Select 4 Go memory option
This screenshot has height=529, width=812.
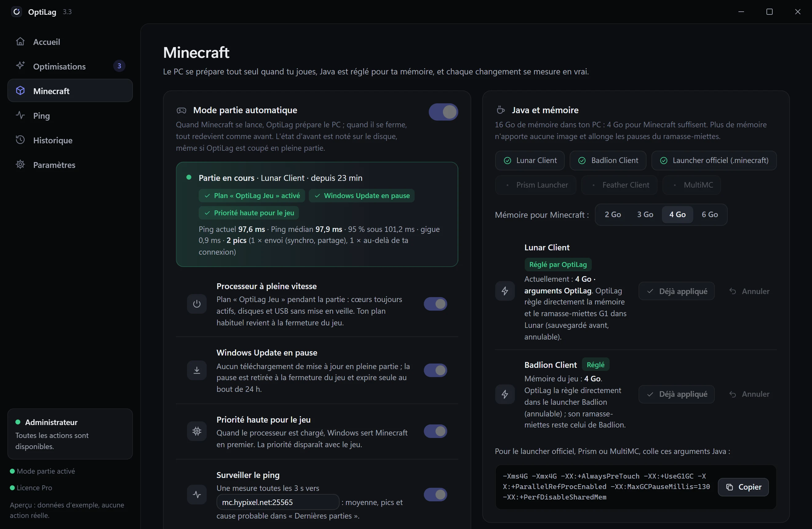pyautogui.click(x=678, y=215)
